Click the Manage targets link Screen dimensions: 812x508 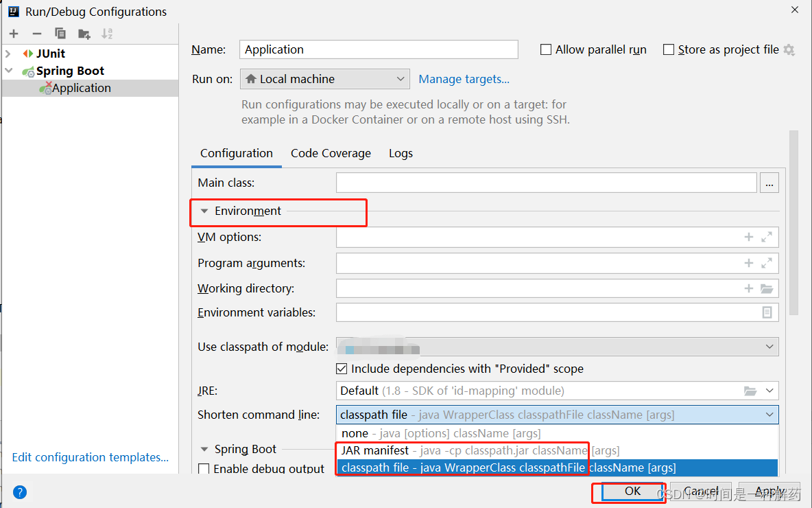[464, 79]
